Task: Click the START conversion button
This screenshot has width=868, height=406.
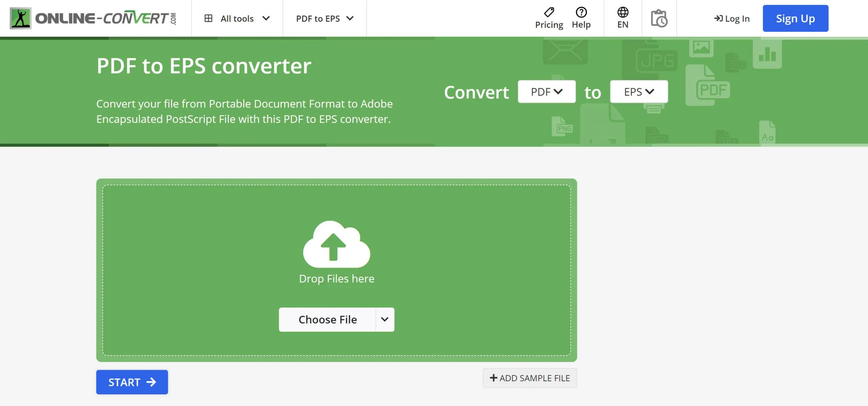Action: point(132,382)
